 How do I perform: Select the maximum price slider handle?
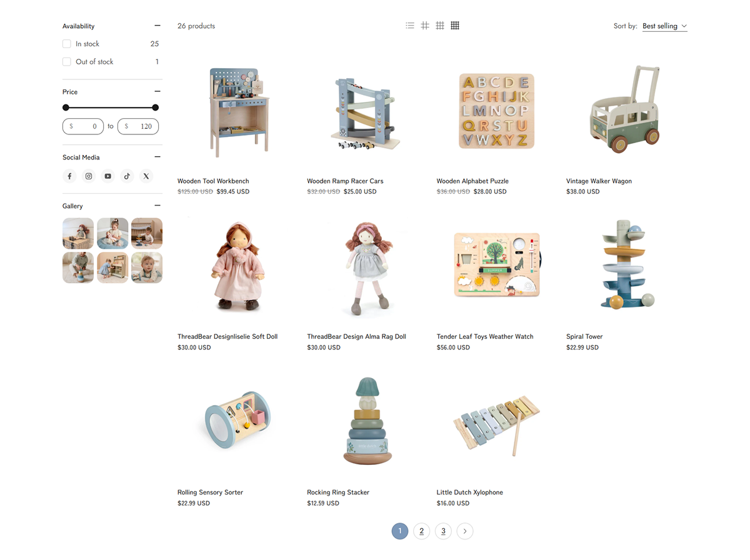pyautogui.click(x=156, y=107)
